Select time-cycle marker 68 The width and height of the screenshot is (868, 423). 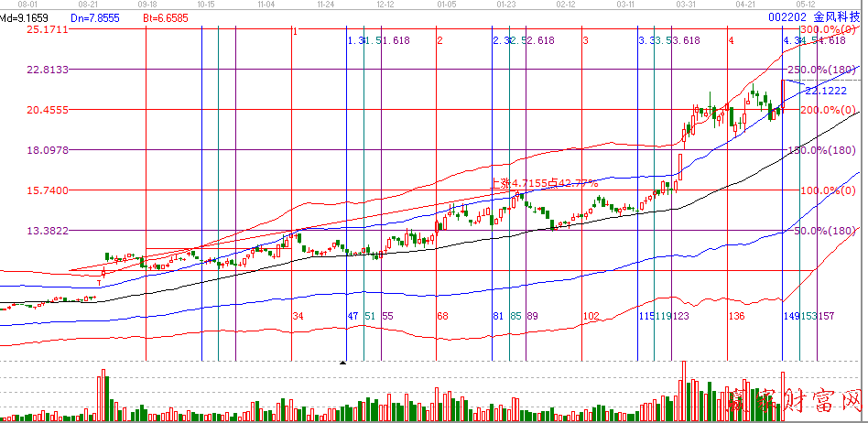click(442, 315)
